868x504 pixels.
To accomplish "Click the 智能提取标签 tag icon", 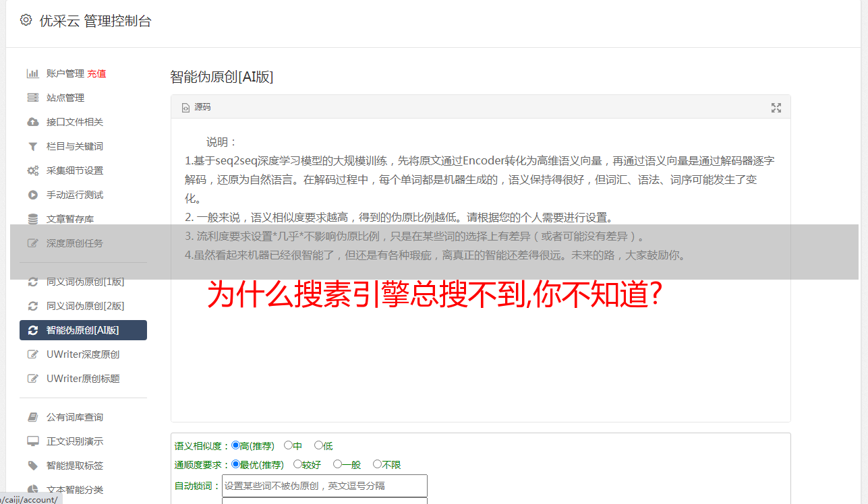I will (x=32, y=466).
